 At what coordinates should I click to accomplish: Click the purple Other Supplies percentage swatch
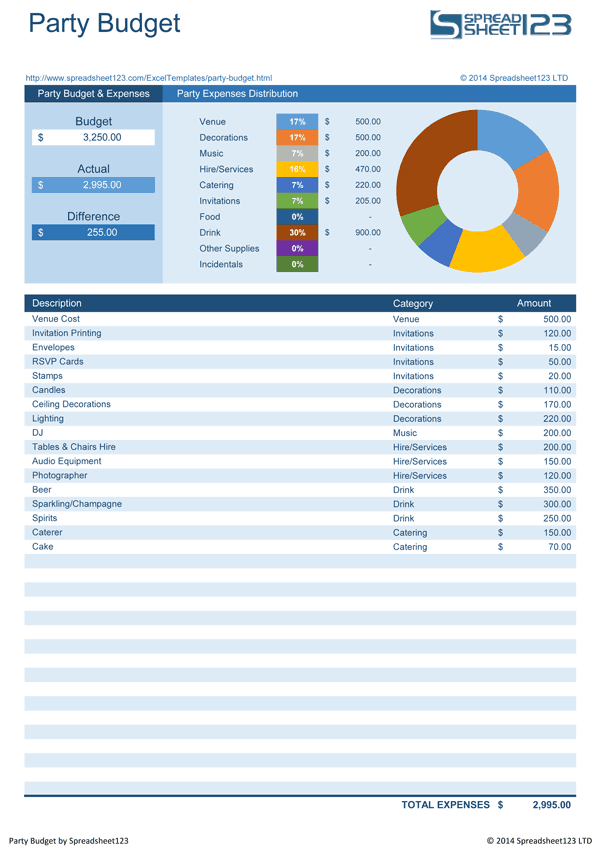297,248
